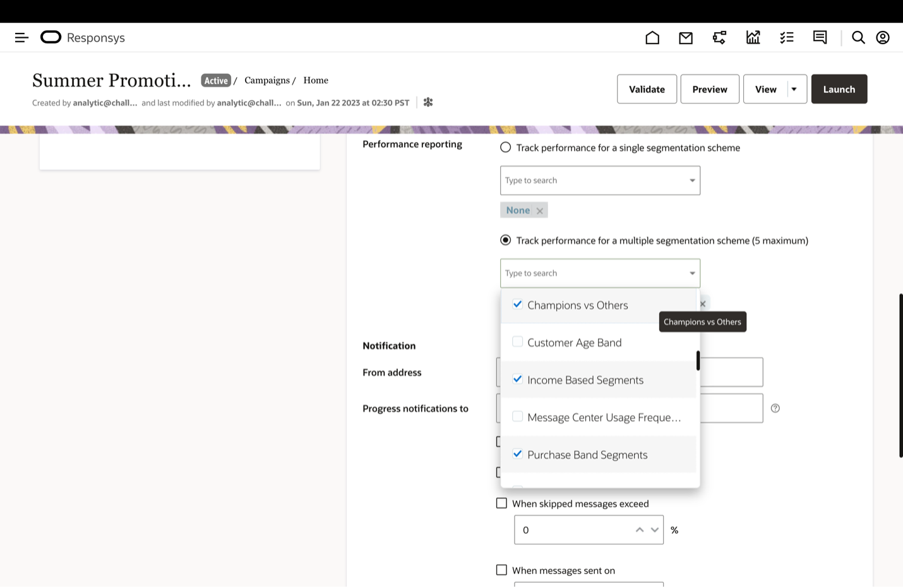Click the Active status badge
The height and width of the screenshot is (588, 903).
tap(216, 81)
